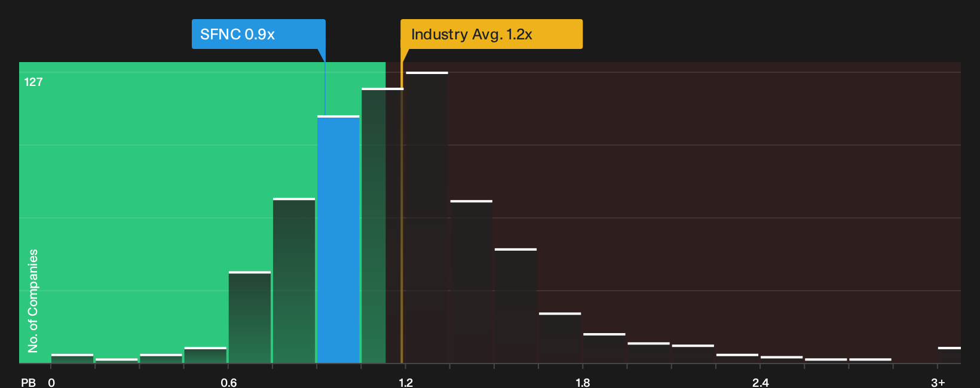The width and height of the screenshot is (980, 388).
Task: Click the 1.2 x-axis tick label
Action: [x=406, y=382]
